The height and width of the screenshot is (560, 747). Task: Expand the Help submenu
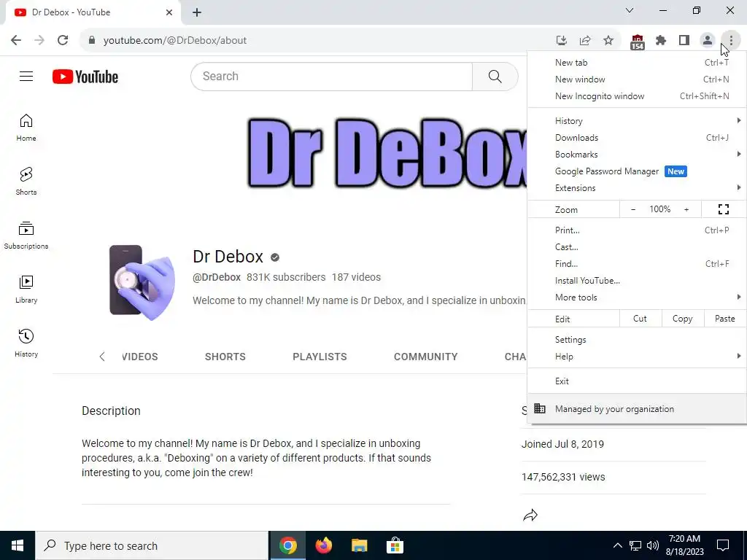[637, 356]
